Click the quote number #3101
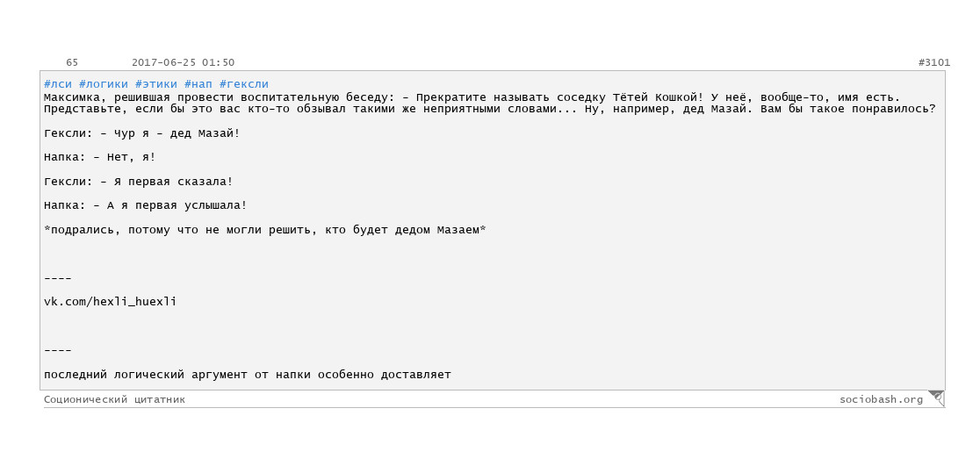The height and width of the screenshot is (473, 980). 933,62
